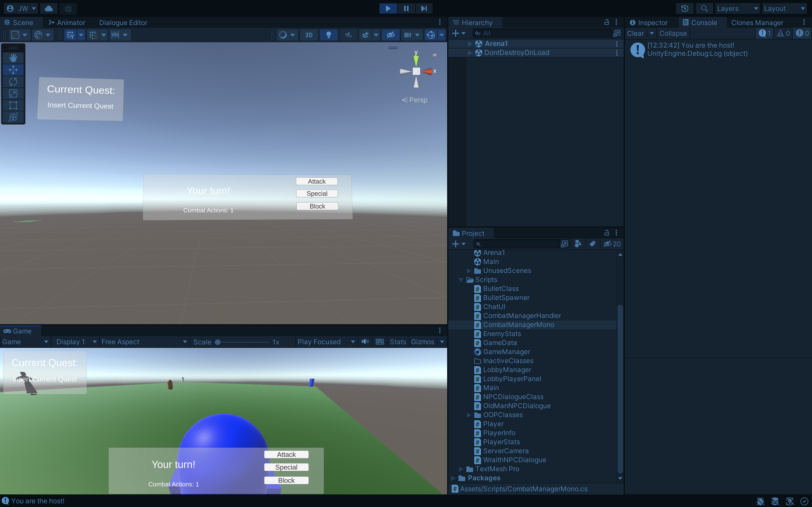Select the Rotate tool
The width and height of the screenshot is (812, 507).
click(13, 81)
